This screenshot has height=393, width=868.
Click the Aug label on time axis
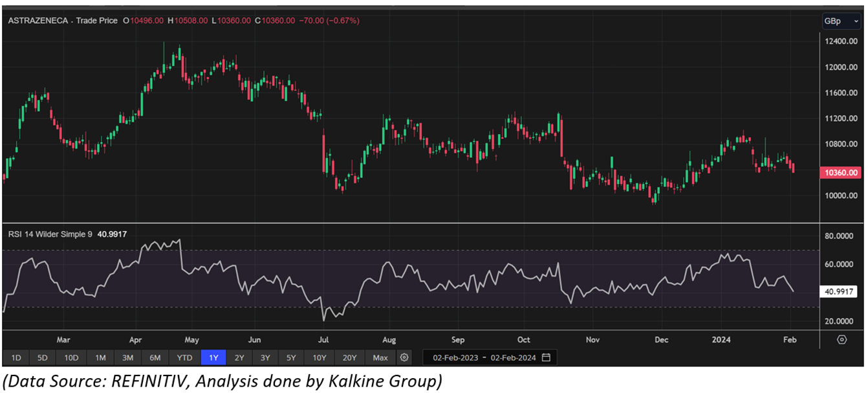coord(388,339)
